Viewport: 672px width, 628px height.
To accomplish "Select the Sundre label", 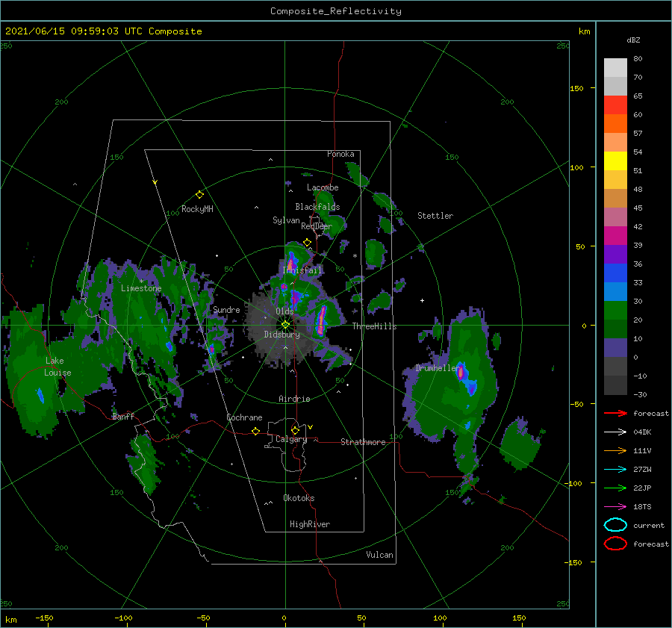I will [x=226, y=309].
